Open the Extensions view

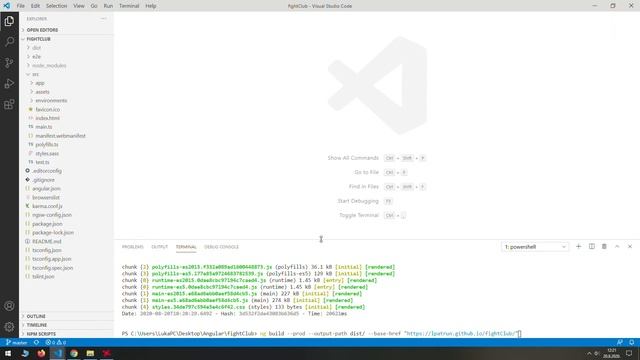(9, 104)
